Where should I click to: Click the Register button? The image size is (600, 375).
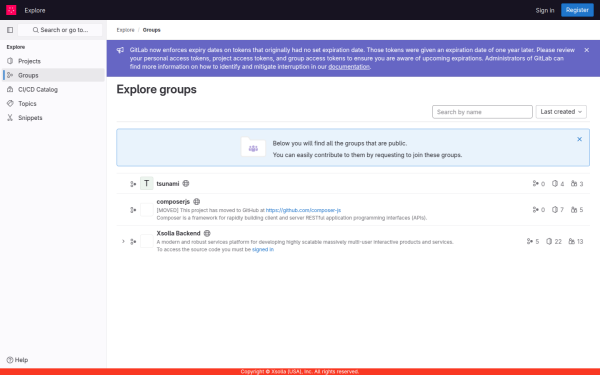[x=577, y=10]
